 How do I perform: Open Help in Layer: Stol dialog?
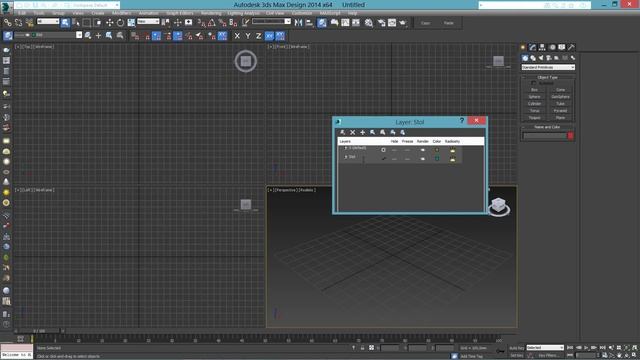(x=462, y=120)
